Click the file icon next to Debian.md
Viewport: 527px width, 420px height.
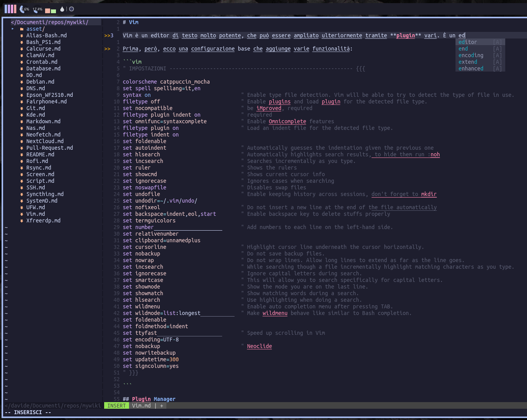pos(22,82)
